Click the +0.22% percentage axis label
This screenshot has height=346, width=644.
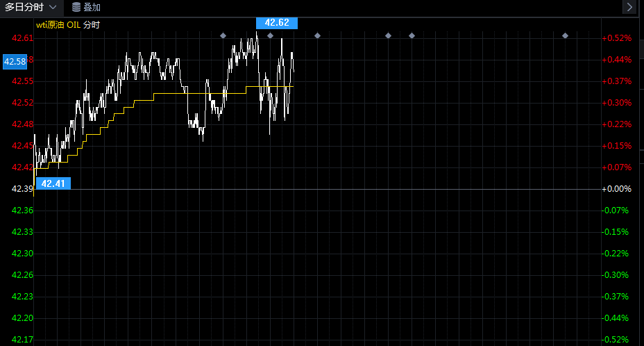(x=617, y=124)
